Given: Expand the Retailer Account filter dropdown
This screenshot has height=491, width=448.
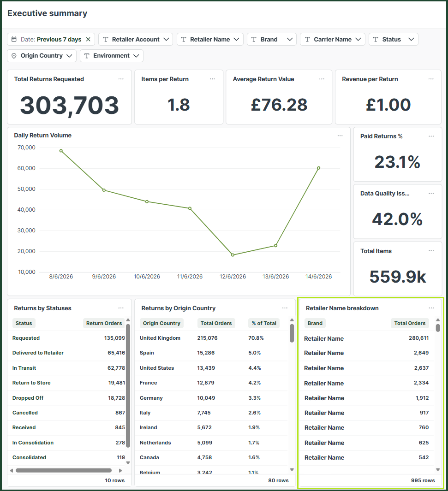Looking at the screenshot, I should click(x=136, y=40).
